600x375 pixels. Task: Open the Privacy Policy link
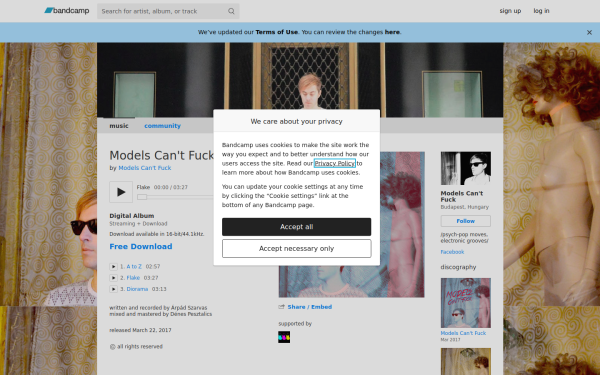[x=334, y=163]
